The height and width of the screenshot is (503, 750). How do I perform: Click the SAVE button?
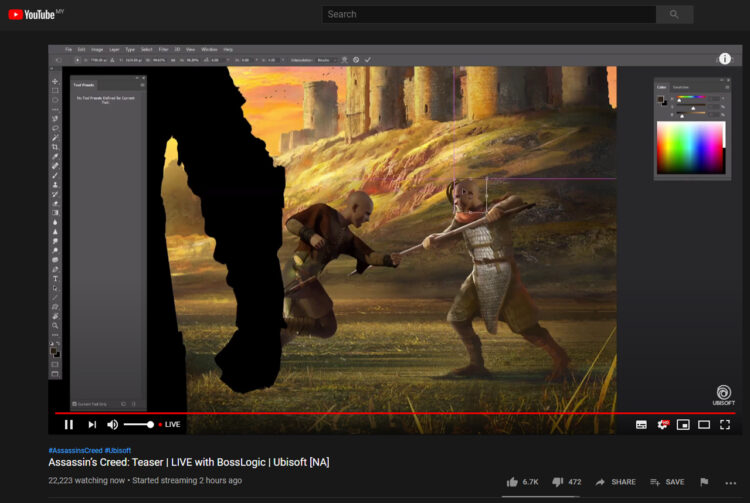tap(667, 482)
